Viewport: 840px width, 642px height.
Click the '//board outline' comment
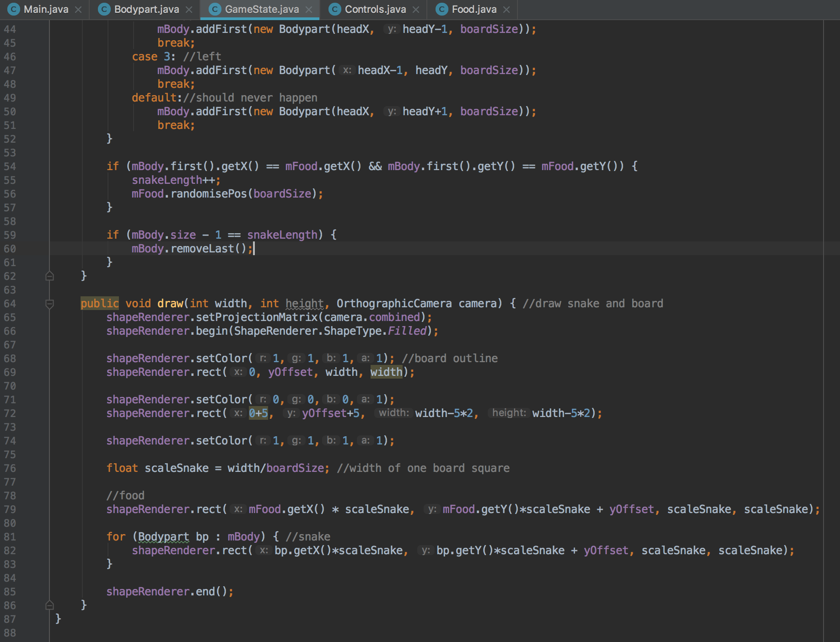(x=450, y=358)
